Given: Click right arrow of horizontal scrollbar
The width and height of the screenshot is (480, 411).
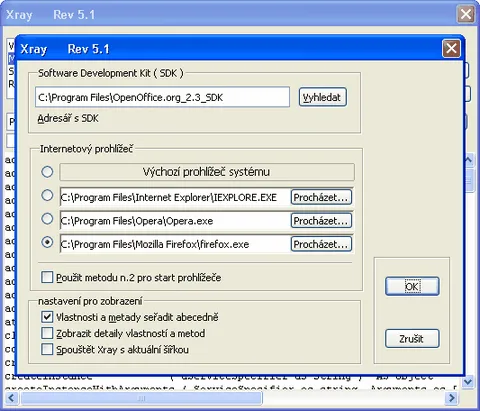Looking at the screenshot, I should coord(452,398).
